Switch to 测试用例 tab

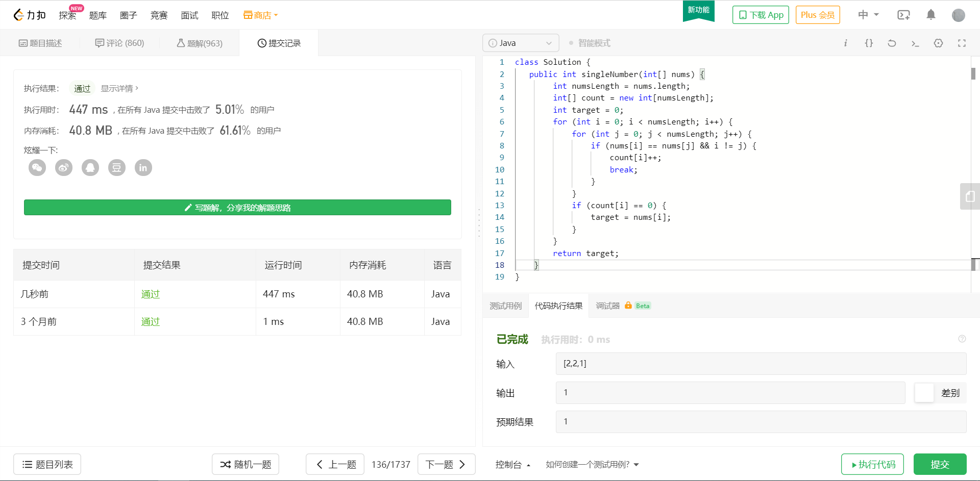click(x=505, y=306)
